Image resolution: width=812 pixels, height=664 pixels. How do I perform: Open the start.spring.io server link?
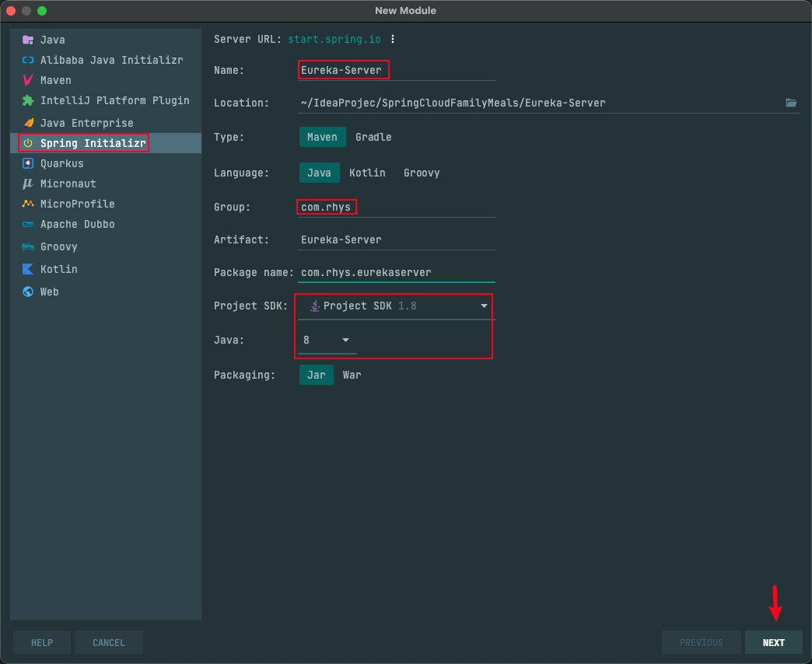(334, 40)
